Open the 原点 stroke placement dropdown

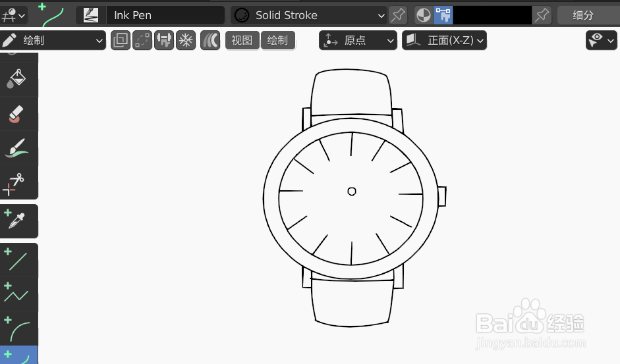pos(358,40)
